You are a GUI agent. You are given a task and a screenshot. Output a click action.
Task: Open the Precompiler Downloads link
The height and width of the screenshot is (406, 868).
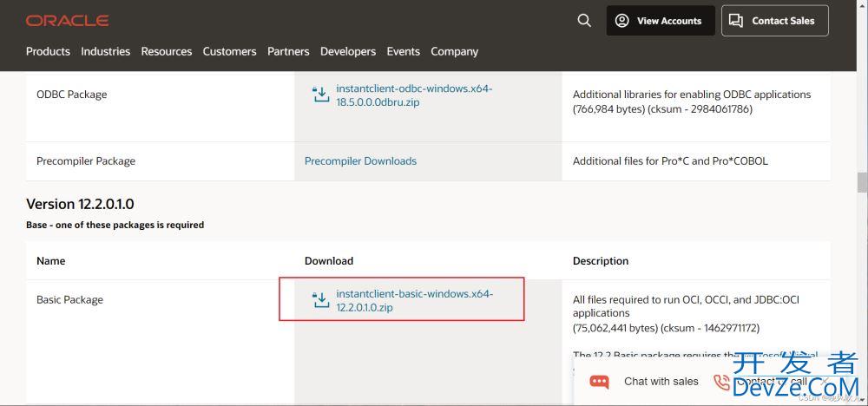tap(360, 161)
